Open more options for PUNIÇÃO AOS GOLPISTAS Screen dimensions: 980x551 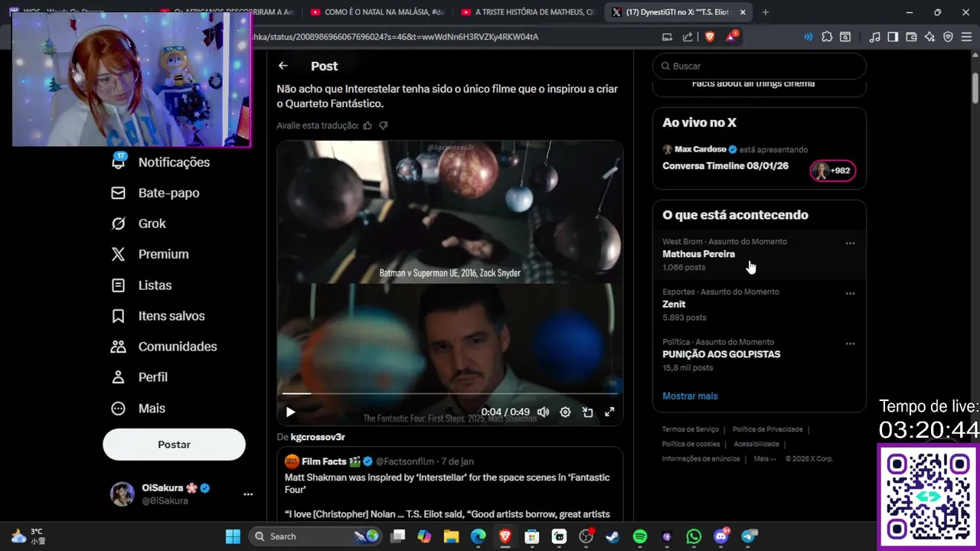[x=850, y=344]
